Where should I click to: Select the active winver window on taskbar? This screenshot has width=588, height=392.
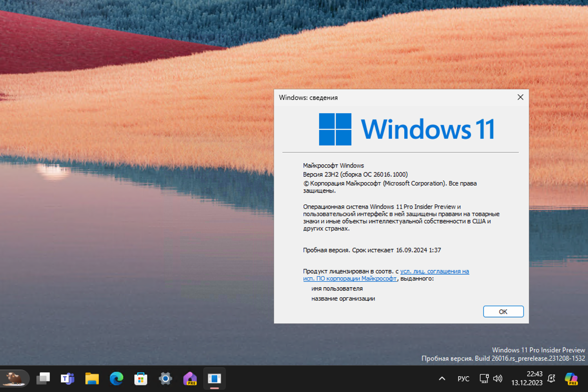click(x=214, y=378)
